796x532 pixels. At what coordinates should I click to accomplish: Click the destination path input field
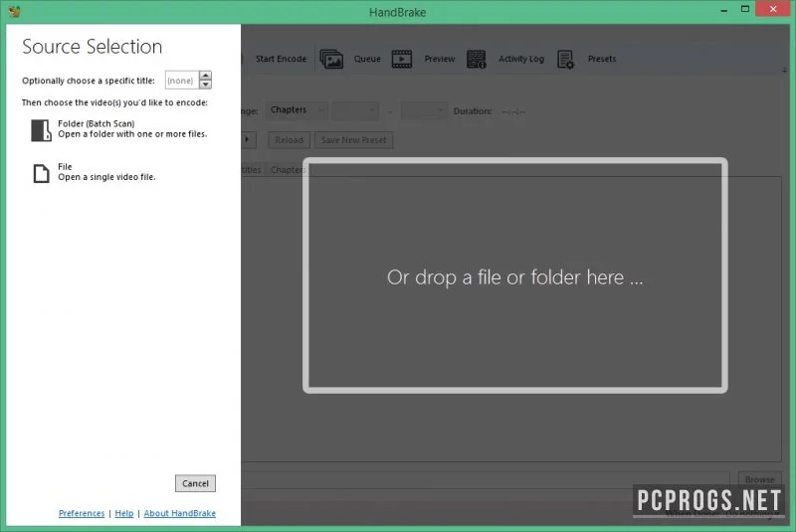tap(485, 479)
